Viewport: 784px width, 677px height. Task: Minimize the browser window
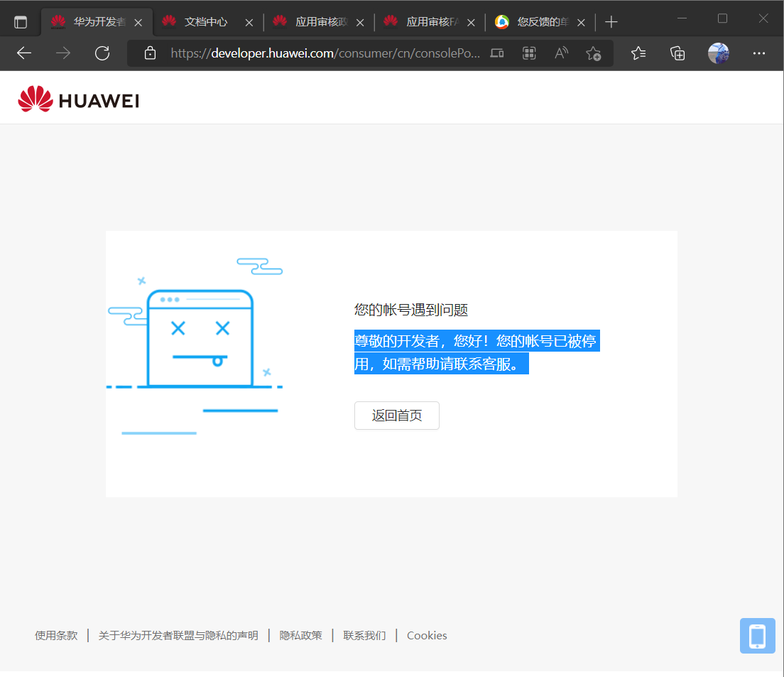(x=682, y=19)
